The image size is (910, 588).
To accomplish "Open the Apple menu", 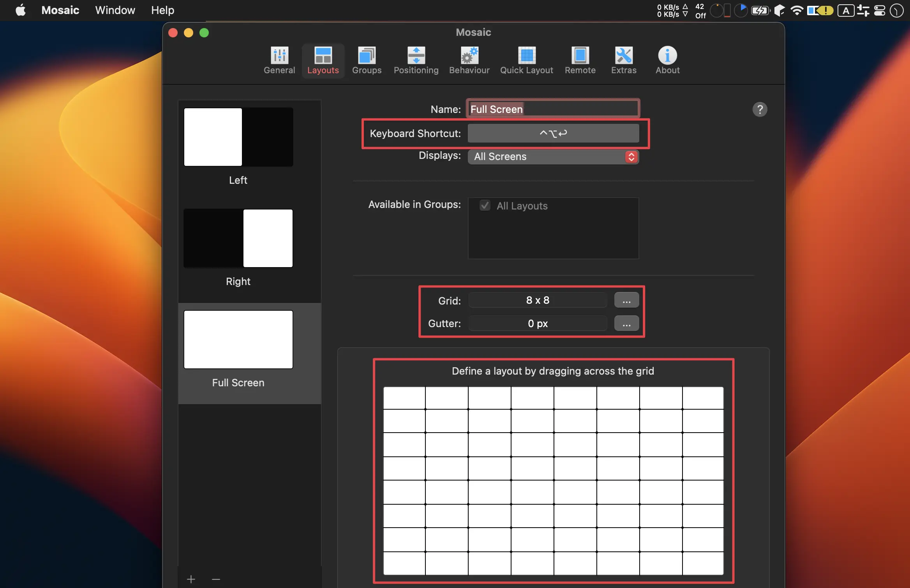I will (20, 10).
